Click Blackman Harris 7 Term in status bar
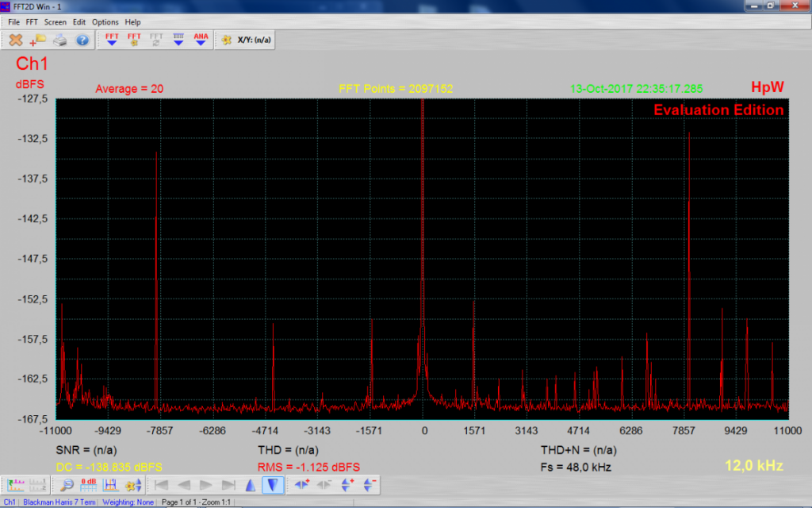 (x=59, y=502)
